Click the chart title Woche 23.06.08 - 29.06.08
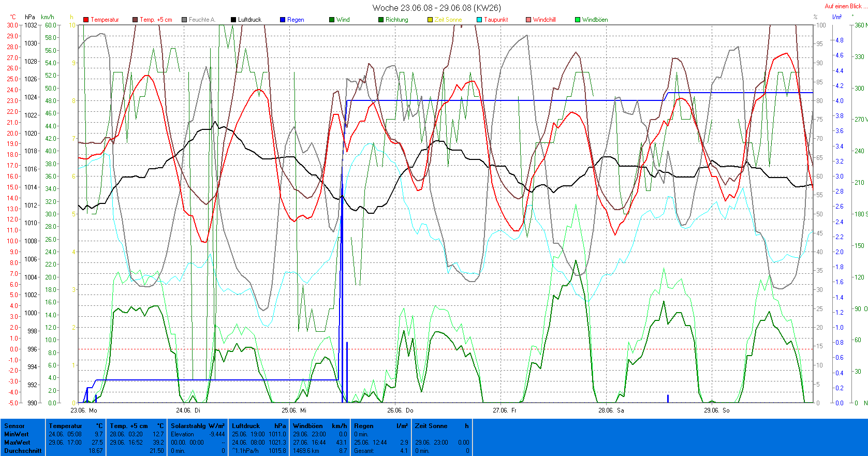 click(436, 8)
